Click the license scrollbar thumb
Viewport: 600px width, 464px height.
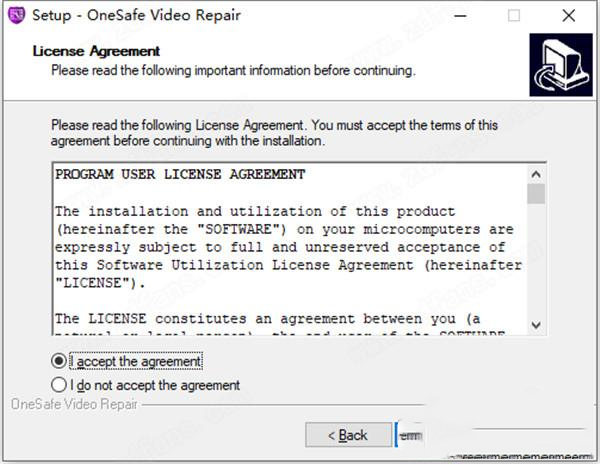(536, 194)
